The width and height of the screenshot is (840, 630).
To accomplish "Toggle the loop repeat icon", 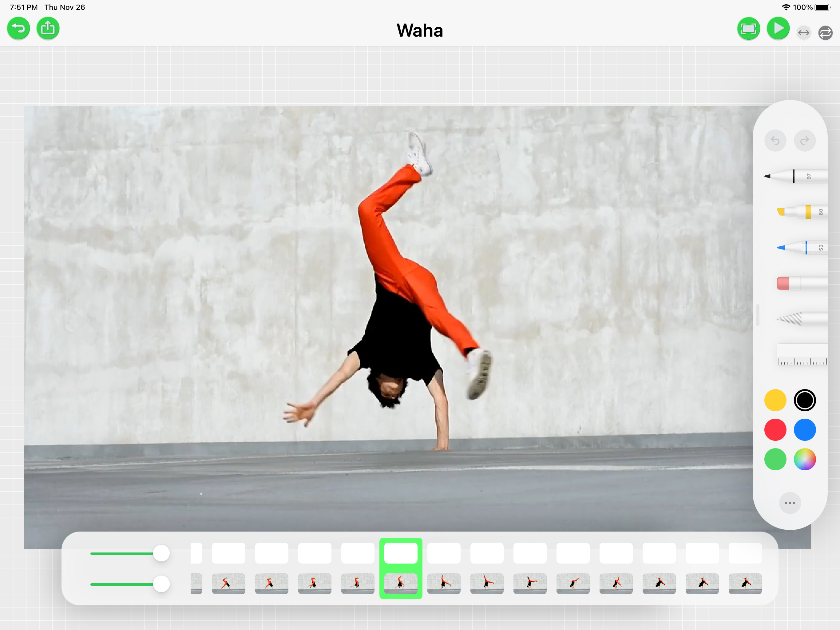I will pos(826,33).
